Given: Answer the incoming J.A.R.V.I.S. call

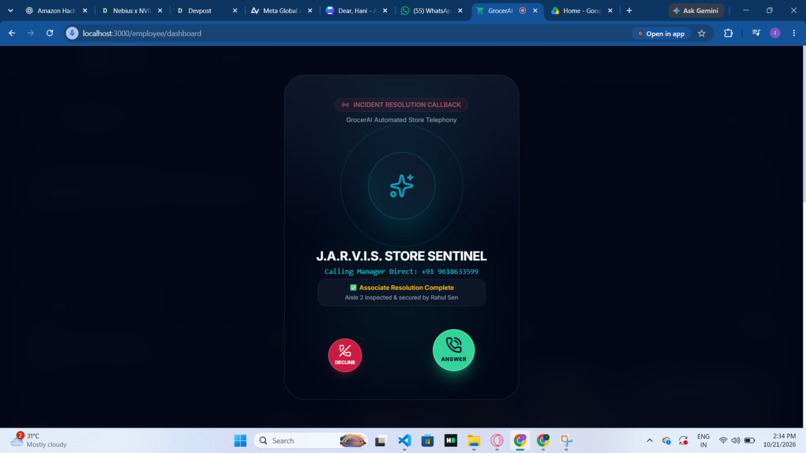Looking at the screenshot, I should point(453,350).
